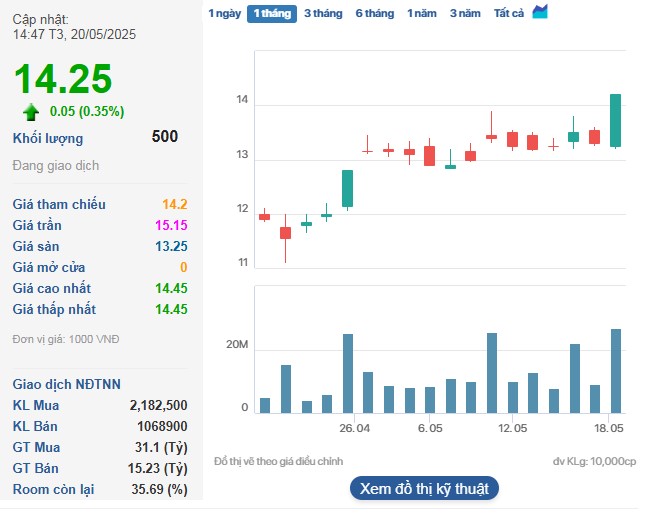Click the Giá trần value 15.15
The width and height of the screenshot is (667, 519).
pos(170,225)
